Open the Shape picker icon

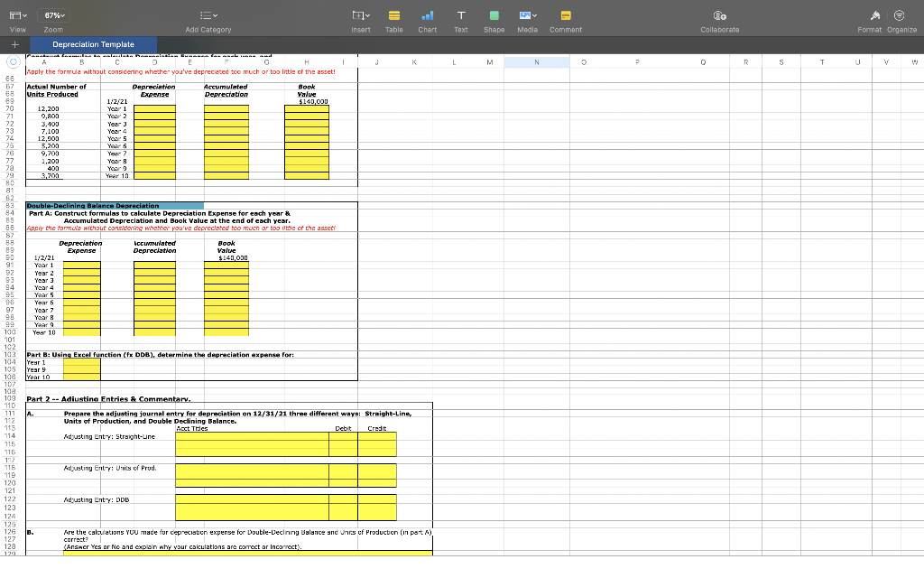494,14
